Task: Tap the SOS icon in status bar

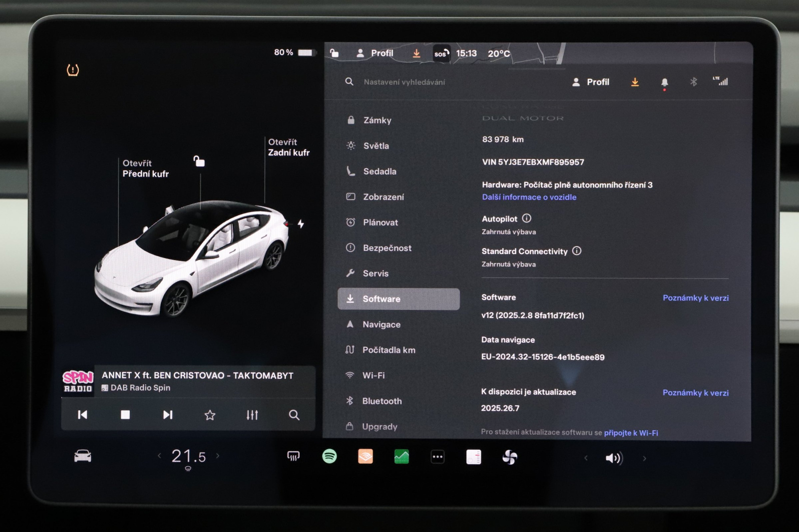Action: (x=441, y=53)
